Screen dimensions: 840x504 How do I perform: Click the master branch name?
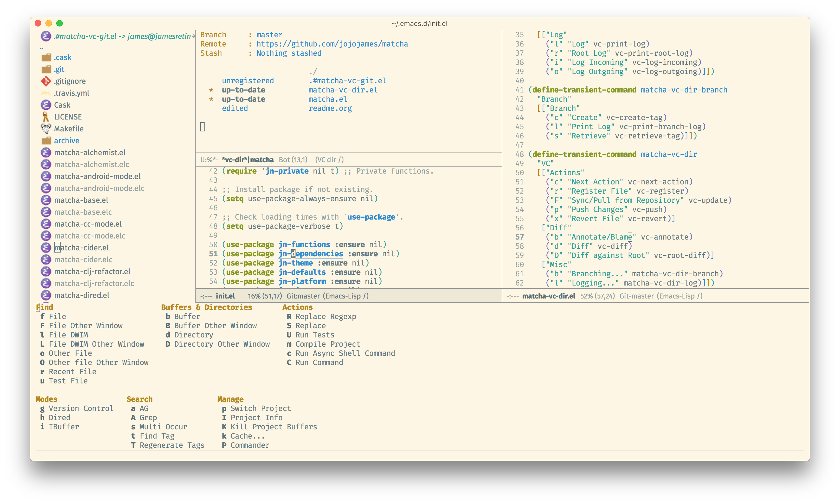tap(269, 35)
